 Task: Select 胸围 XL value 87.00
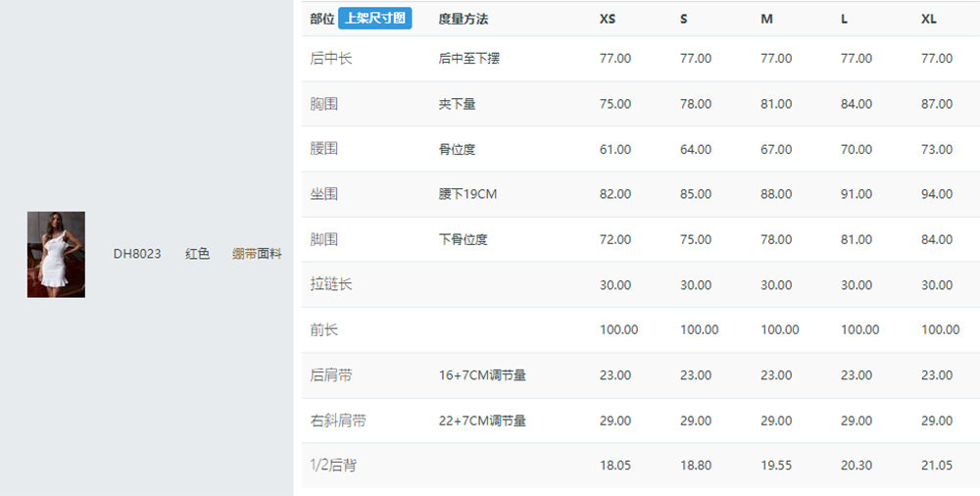click(937, 104)
